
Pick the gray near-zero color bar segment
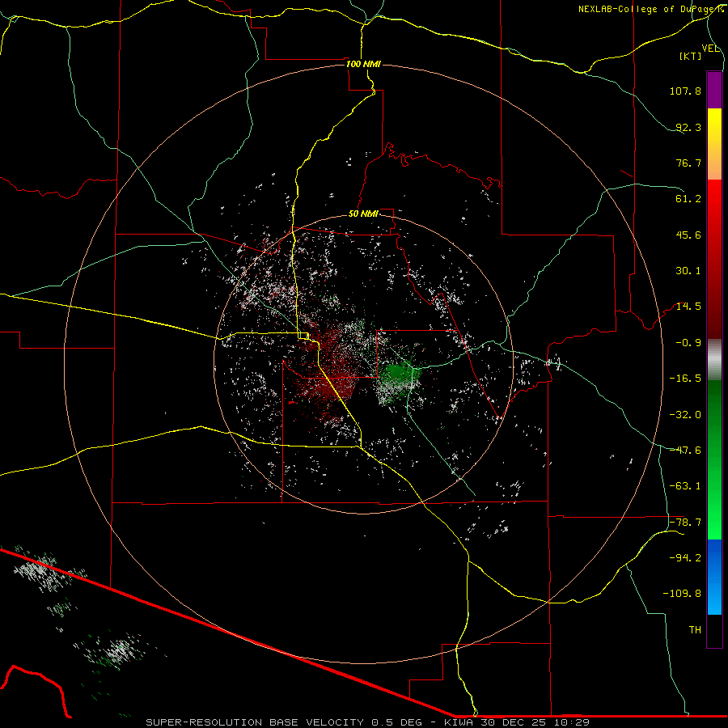click(714, 359)
